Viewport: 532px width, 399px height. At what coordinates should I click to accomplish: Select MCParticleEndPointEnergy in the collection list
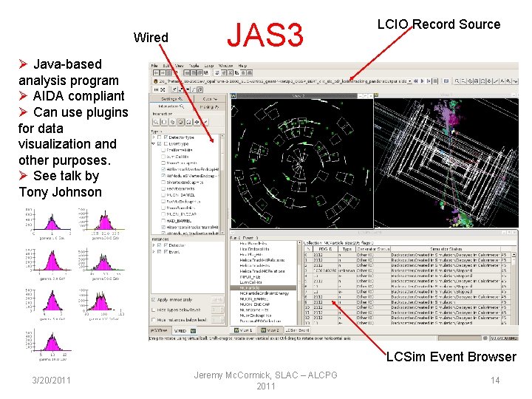click(264, 293)
